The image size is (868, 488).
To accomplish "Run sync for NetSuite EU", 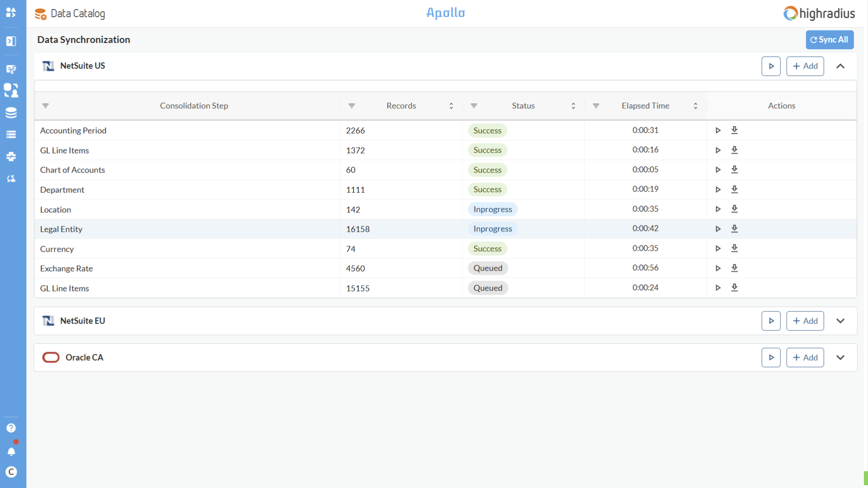I will 771,321.
